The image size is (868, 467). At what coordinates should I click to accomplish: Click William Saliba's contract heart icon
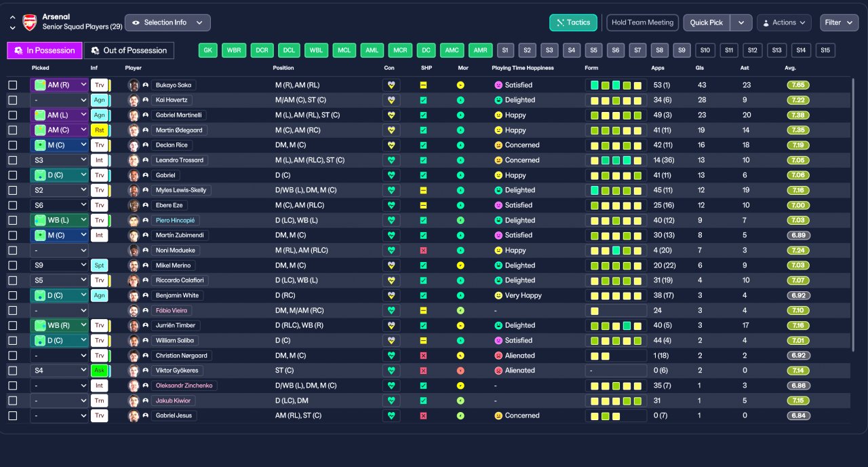tap(391, 341)
